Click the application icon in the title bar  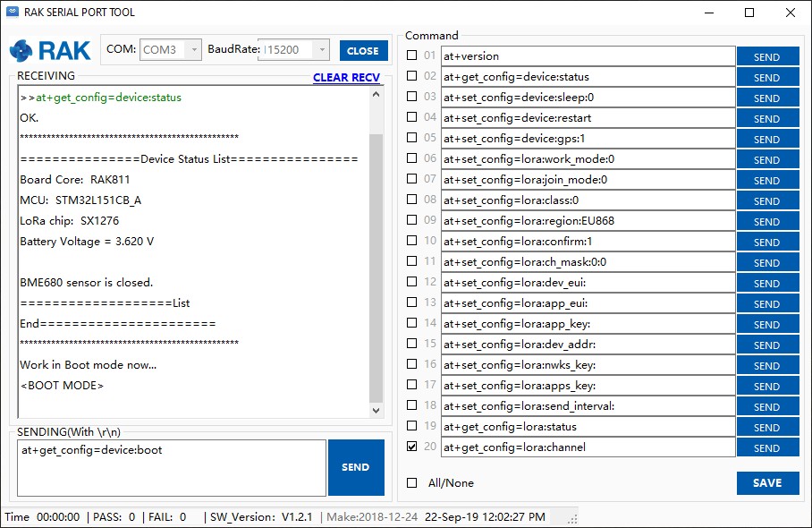tap(13, 12)
